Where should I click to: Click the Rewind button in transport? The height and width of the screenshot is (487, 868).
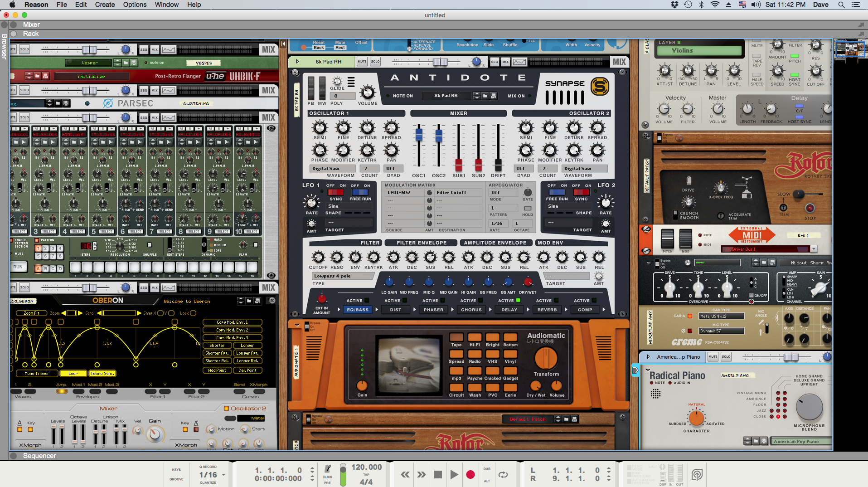(x=405, y=475)
